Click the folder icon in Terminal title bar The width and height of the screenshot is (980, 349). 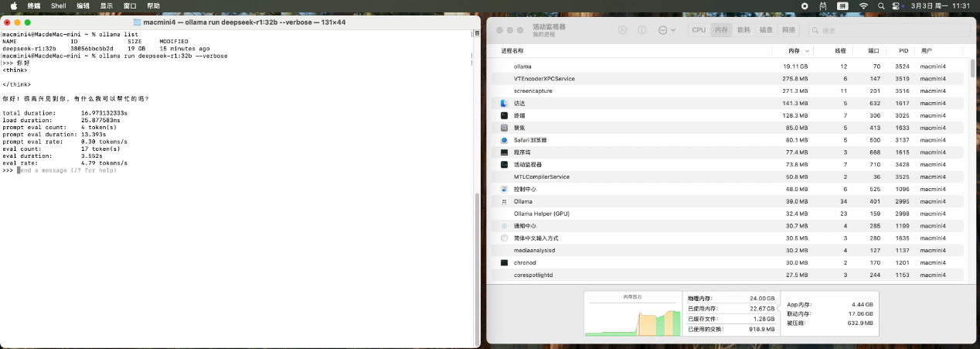coord(138,22)
